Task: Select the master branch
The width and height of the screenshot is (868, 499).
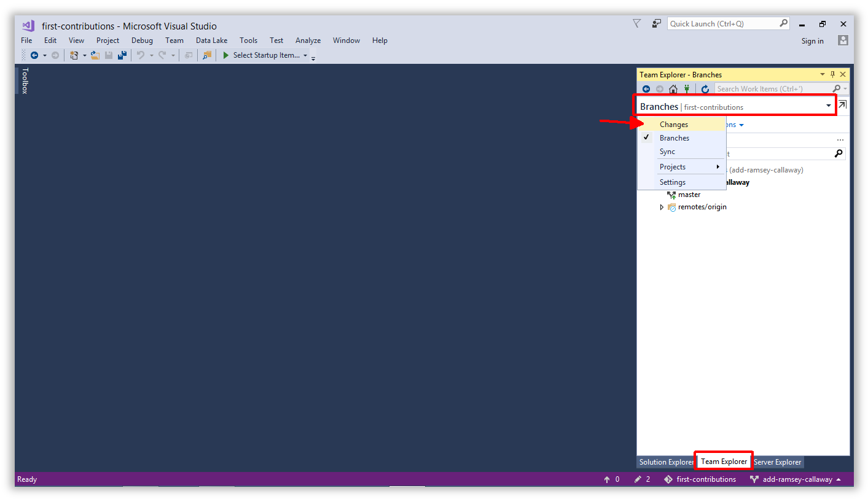Action: coord(689,195)
